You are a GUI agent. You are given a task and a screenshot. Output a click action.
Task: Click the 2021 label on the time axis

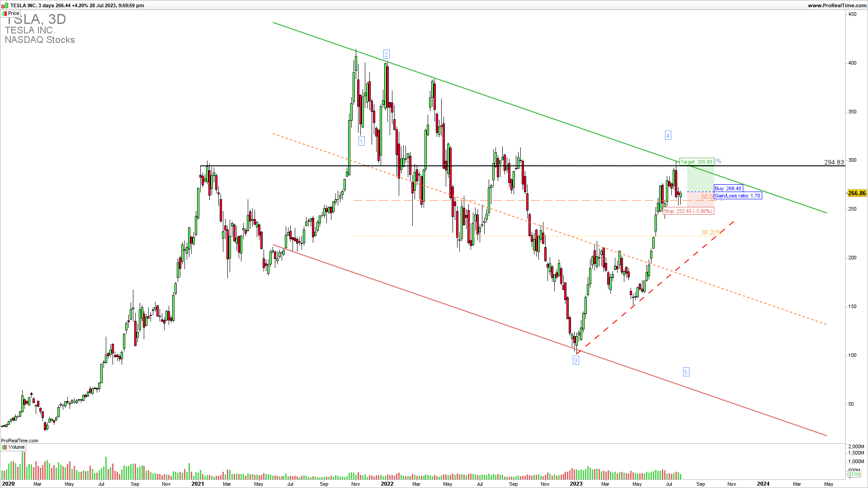(198, 483)
